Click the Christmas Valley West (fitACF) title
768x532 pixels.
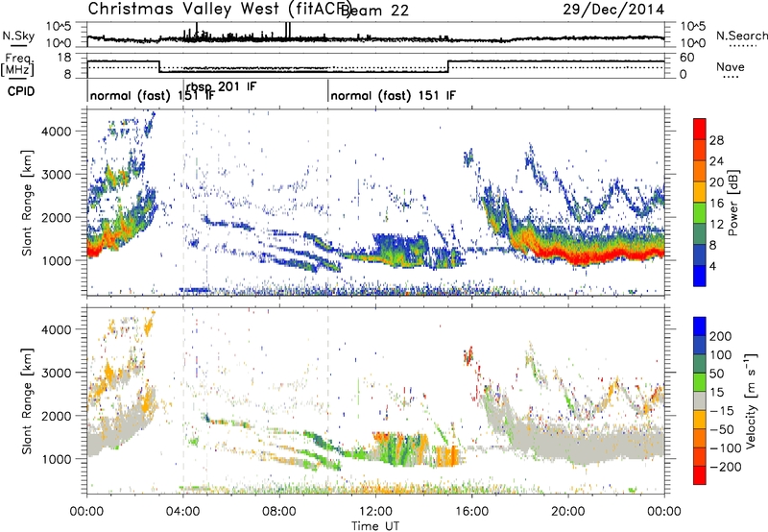219,10
